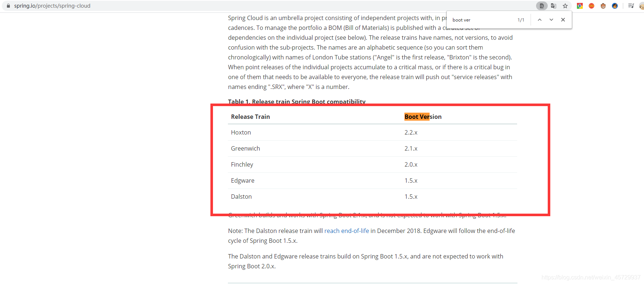Go to next find result arrow

coord(551,20)
